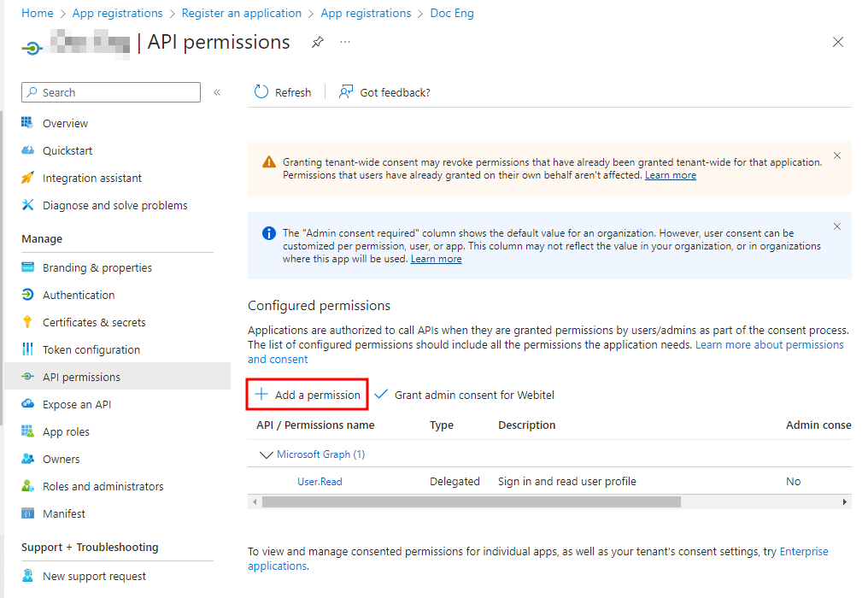Select Expose an API menu item
Image resolution: width=868 pixels, height=598 pixels.
77,404
